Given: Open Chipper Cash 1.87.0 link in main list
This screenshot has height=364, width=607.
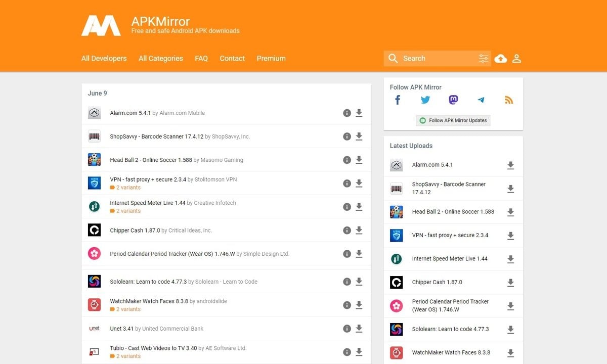Looking at the screenshot, I should (x=135, y=231).
